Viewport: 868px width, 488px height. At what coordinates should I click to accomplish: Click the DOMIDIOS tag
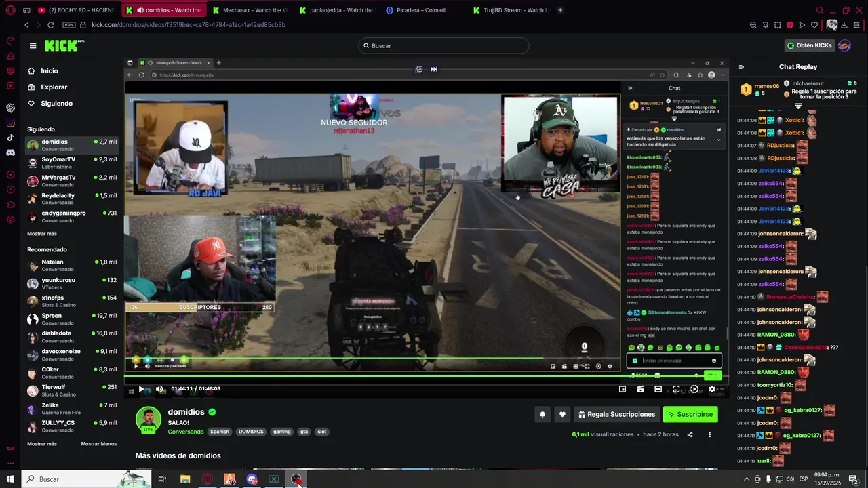[251, 432]
